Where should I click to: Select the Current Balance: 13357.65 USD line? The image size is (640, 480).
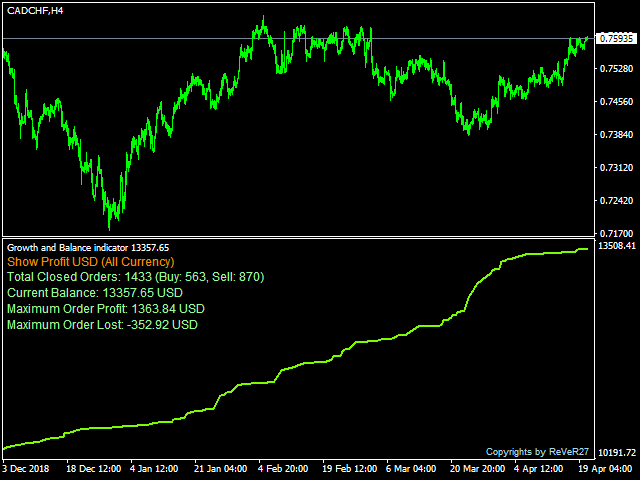(95, 293)
